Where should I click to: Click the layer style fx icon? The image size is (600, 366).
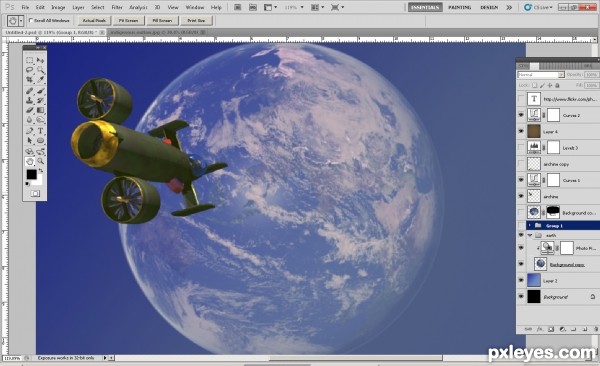point(540,329)
